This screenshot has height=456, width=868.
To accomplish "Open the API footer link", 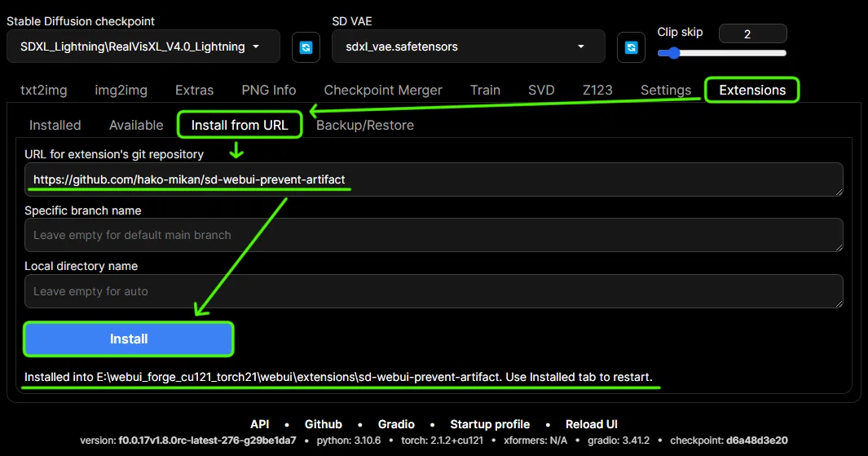I will pos(260,424).
